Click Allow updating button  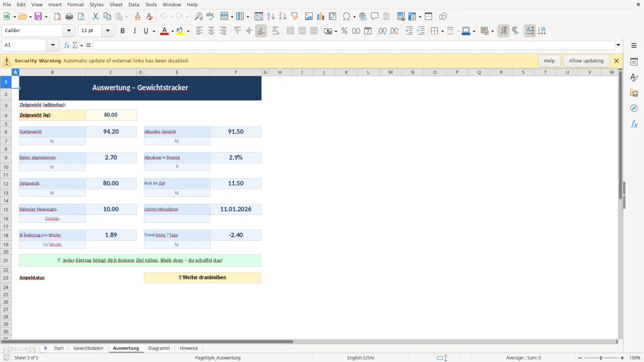point(586,61)
